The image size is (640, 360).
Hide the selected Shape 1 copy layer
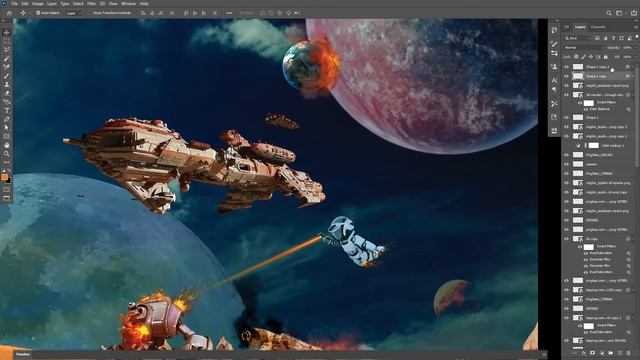pyautogui.click(x=566, y=76)
